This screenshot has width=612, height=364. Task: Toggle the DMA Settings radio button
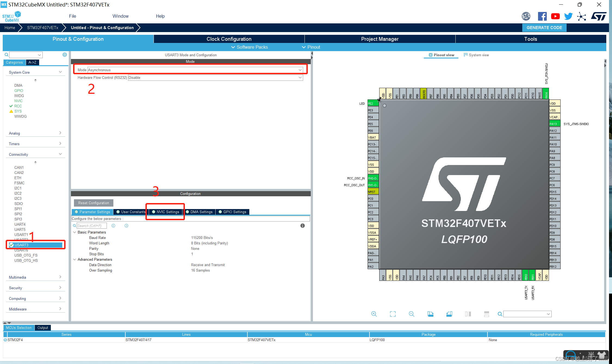click(200, 212)
